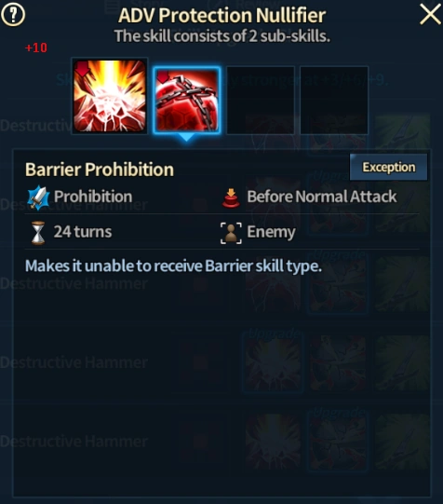Image resolution: width=443 pixels, height=504 pixels.
Task: Open the Exception button
Action: pyautogui.click(x=388, y=167)
